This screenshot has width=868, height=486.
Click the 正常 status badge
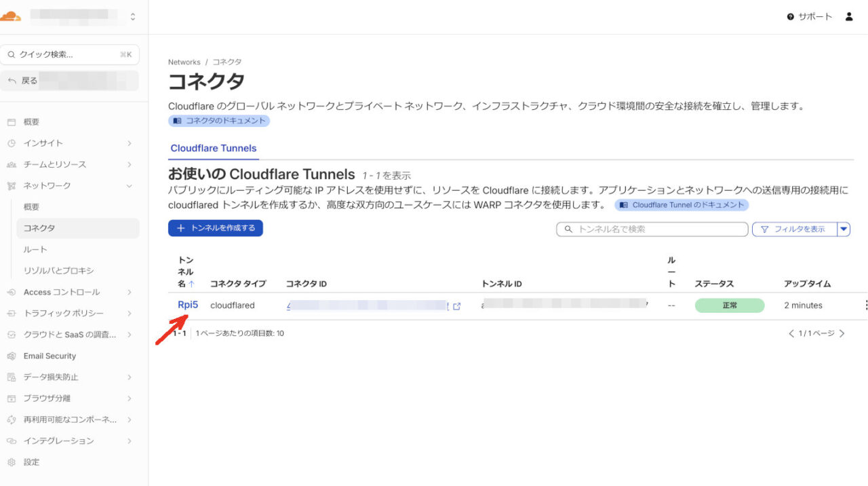click(x=730, y=305)
